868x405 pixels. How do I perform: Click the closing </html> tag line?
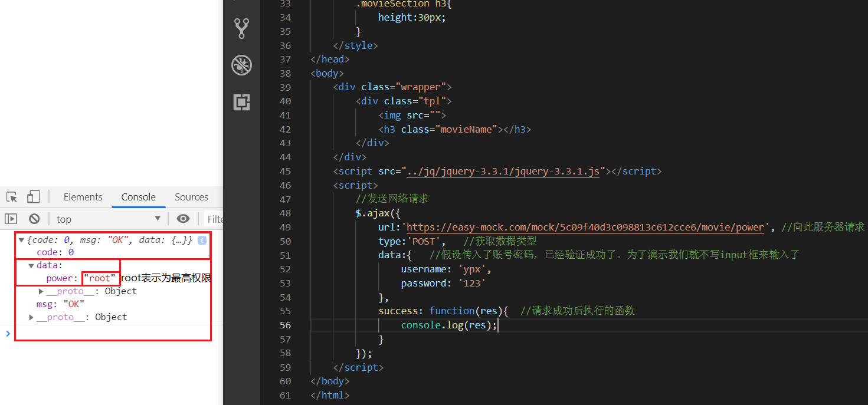(330, 395)
